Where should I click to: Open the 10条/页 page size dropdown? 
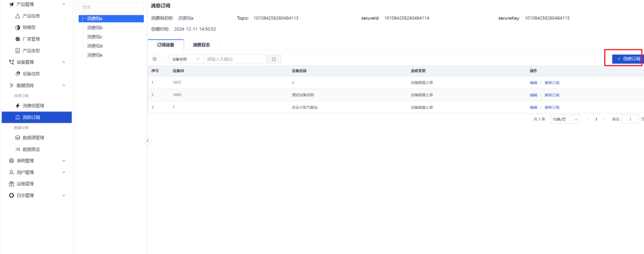pyautogui.click(x=565, y=119)
